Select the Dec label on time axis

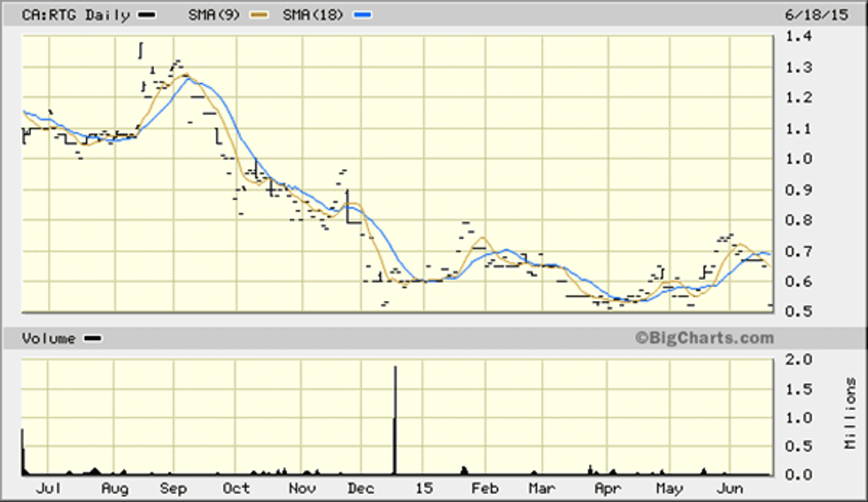tap(360, 489)
